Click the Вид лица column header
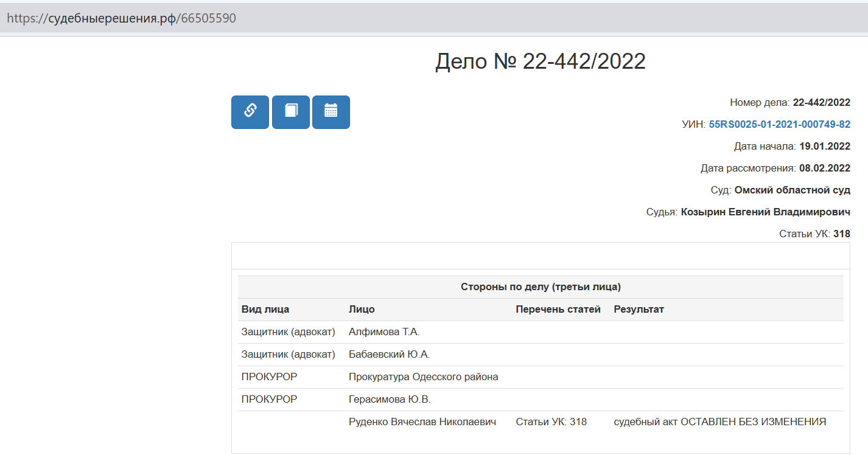The width and height of the screenshot is (868, 455). [x=265, y=310]
